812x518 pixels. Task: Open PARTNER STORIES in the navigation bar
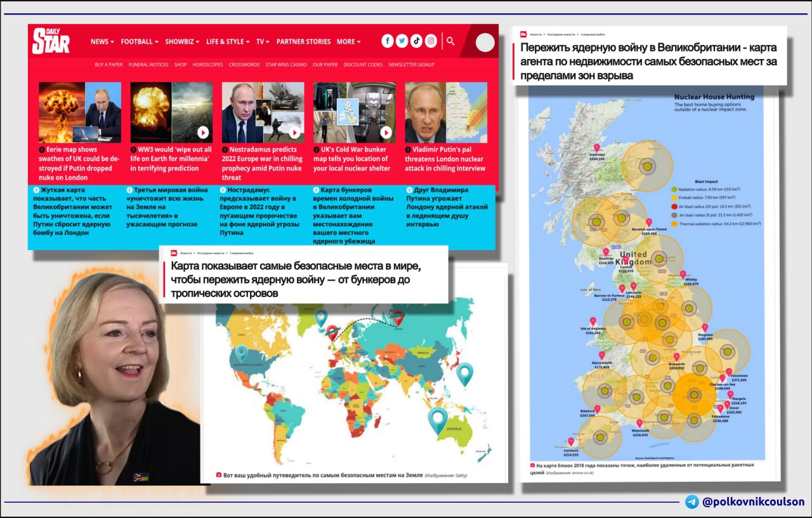point(303,41)
